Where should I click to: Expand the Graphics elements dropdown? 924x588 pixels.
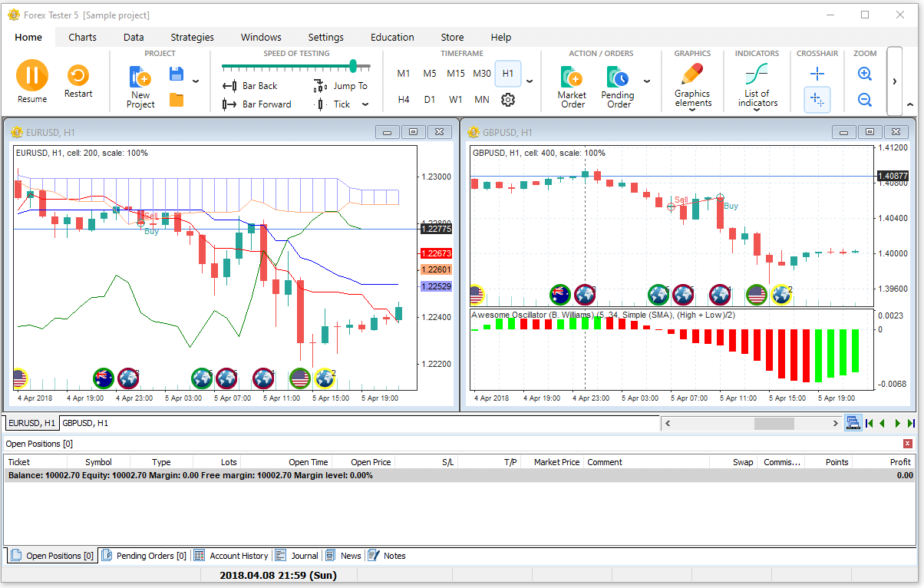[x=692, y=109]
